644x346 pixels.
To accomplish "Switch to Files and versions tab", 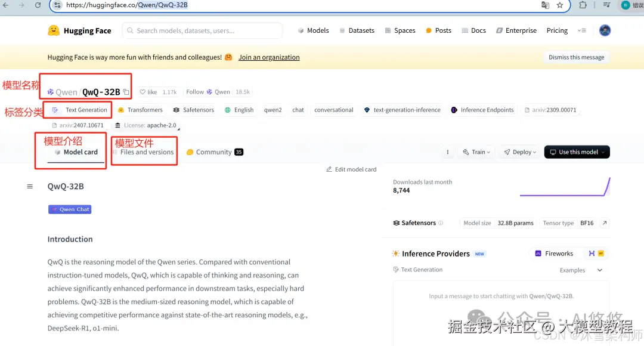I will pyautogui.click(x=143, y=152).
